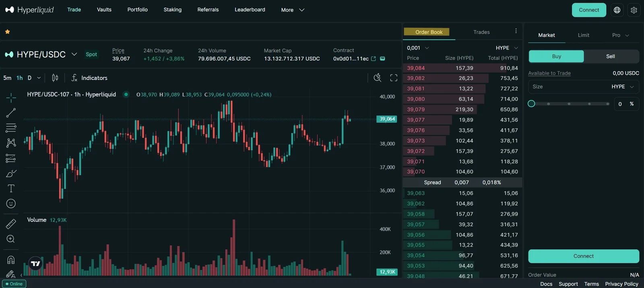Switch to the 1h timeframe
Viewport: 644px width, 288px height.
(x=19, y=78)
